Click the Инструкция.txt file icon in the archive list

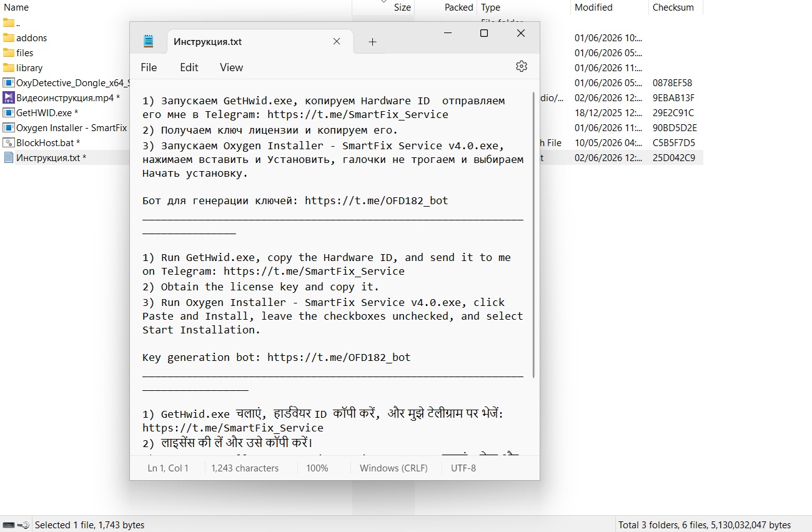[8, 158]
